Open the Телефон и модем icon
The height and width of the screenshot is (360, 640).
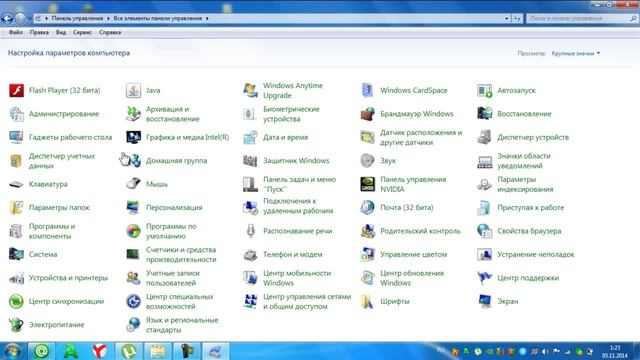(x=250, y=254)
